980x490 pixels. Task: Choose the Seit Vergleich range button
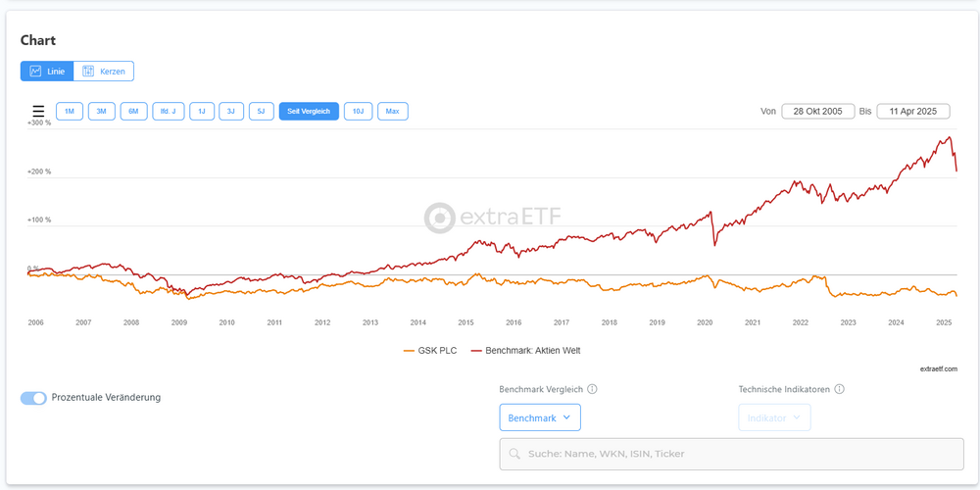[x=309, y=112]
